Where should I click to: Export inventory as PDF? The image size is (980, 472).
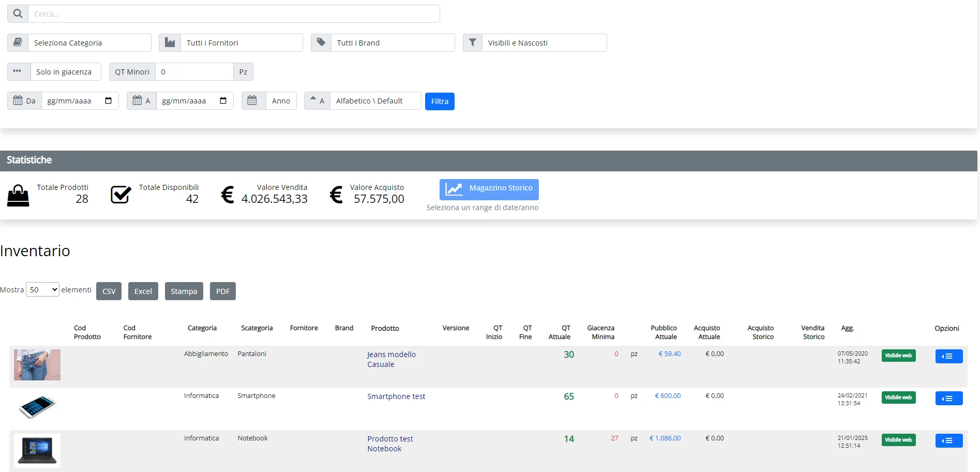(223, 291)
